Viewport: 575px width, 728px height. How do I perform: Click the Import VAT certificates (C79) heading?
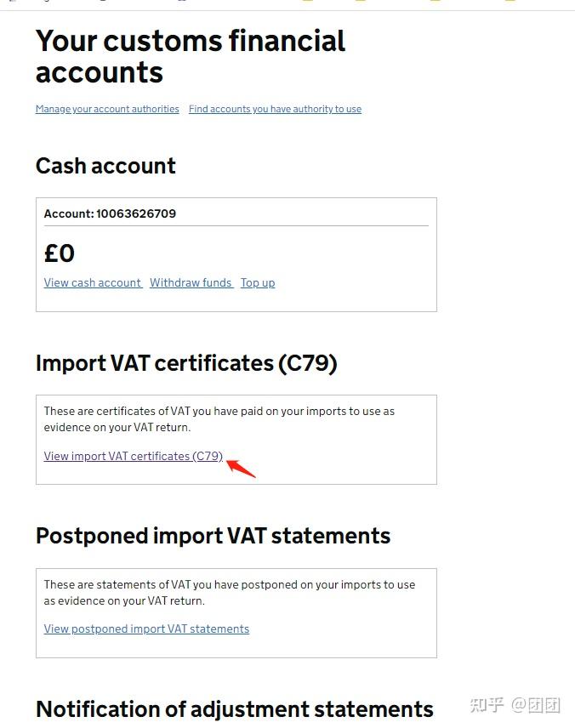coord(186,363)
